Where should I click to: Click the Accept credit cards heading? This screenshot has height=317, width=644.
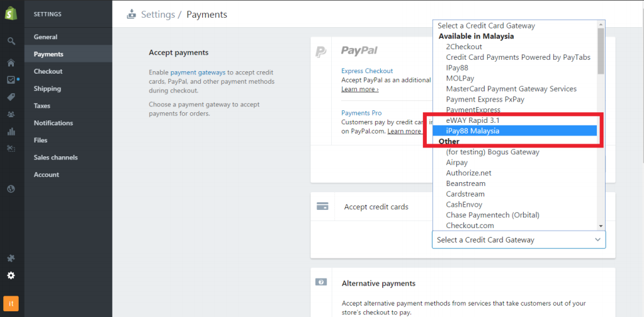click(376, 207)
